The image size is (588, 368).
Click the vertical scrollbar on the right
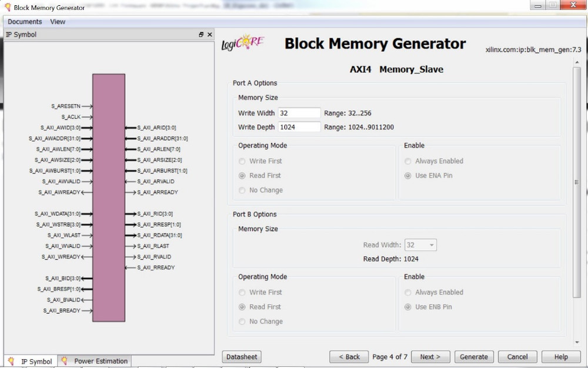coord(576,183)
